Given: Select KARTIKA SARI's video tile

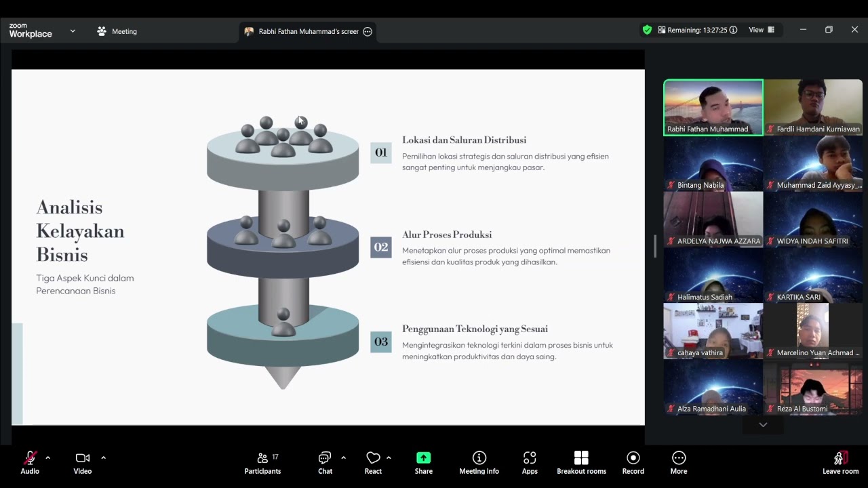Looking at the screenshot, I should click(813, 275).
